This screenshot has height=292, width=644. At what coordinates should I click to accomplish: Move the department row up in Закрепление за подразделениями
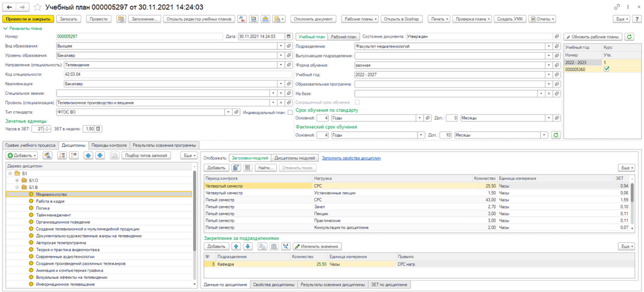pos(236,247)
